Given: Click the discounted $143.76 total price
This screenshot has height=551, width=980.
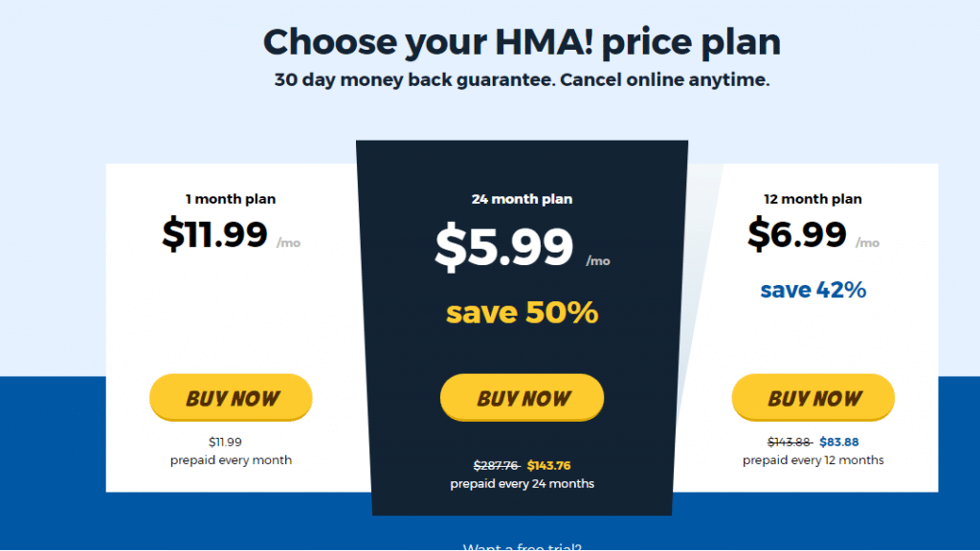Looking at the screenshot, I should (548, 466).
